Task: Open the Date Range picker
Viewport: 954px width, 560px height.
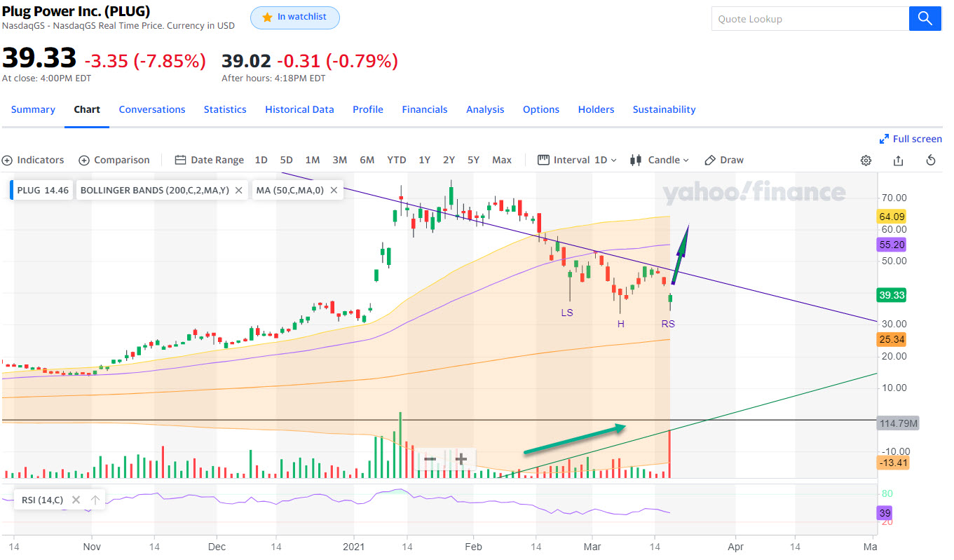Action: (210, 160)
